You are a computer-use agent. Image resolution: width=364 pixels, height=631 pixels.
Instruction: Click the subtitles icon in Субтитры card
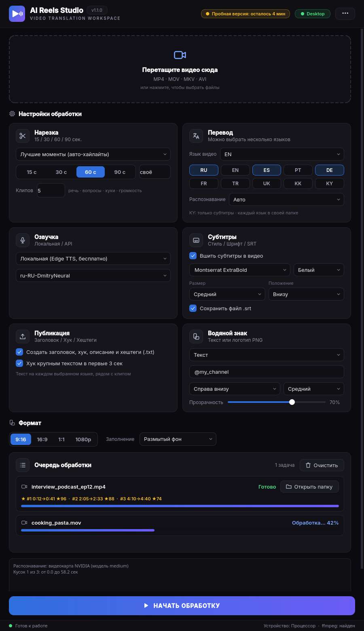(x=196, y=240)
